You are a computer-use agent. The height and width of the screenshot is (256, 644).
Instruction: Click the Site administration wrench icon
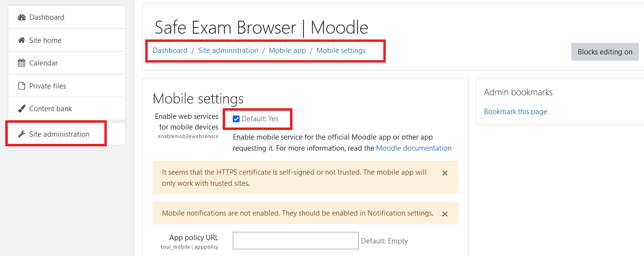pos(21,134)
